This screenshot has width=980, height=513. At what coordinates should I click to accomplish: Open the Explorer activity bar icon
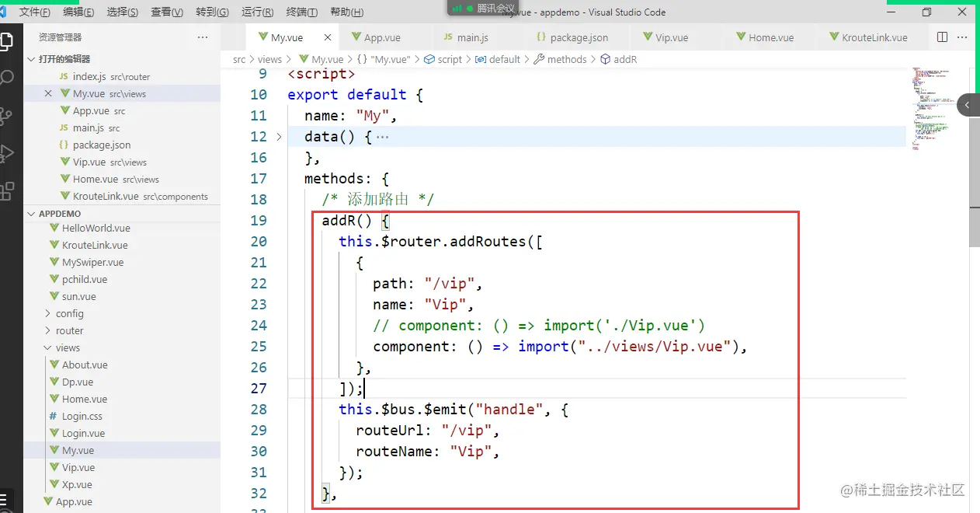(x=7, y=40)
